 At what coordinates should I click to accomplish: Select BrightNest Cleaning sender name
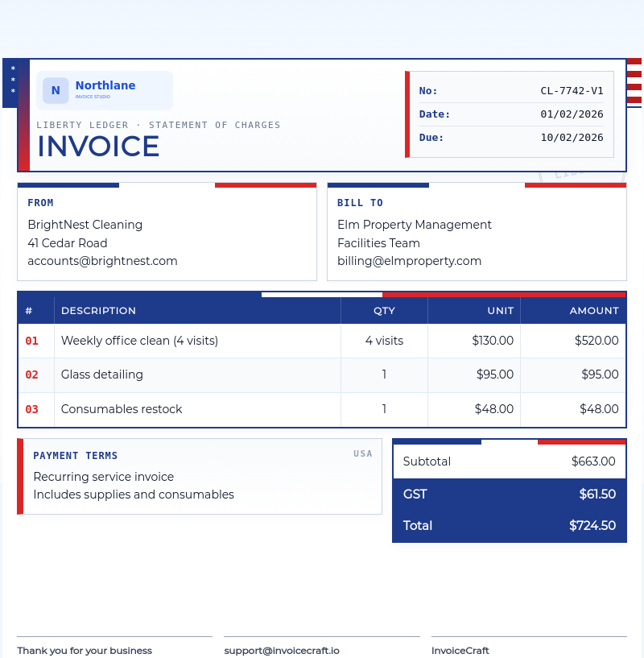[85, 225]
